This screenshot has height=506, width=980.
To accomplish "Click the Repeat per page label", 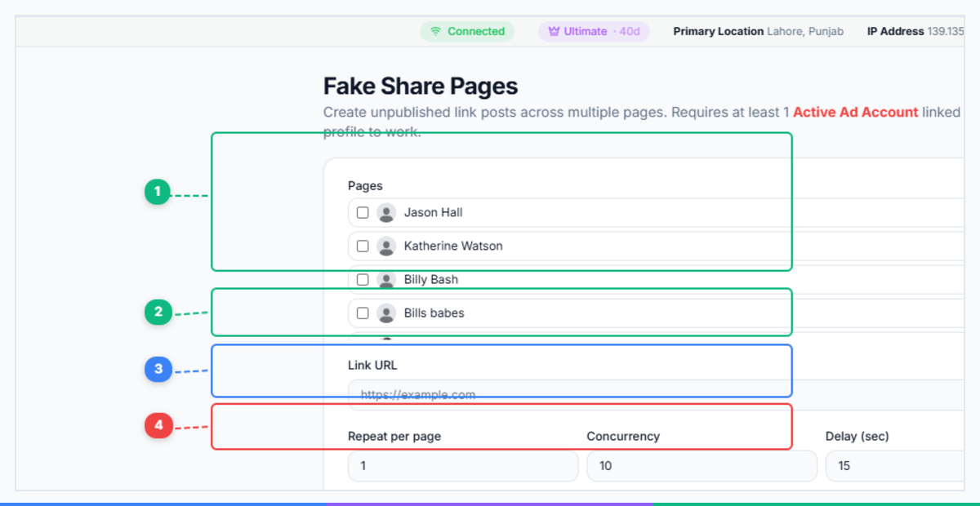I will coord(394,436).
